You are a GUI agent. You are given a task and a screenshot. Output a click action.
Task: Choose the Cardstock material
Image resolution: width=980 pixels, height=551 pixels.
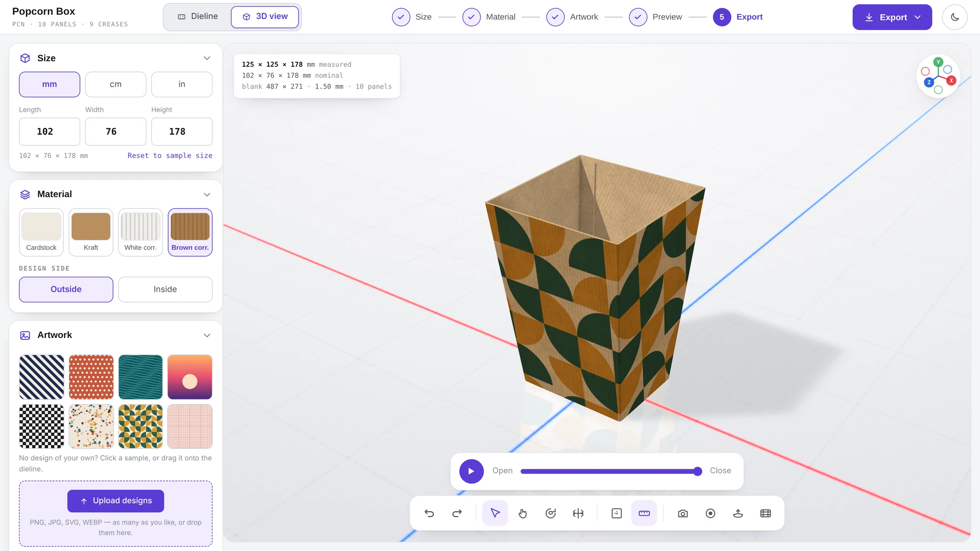pyautogui.click(x=41, y=232)
